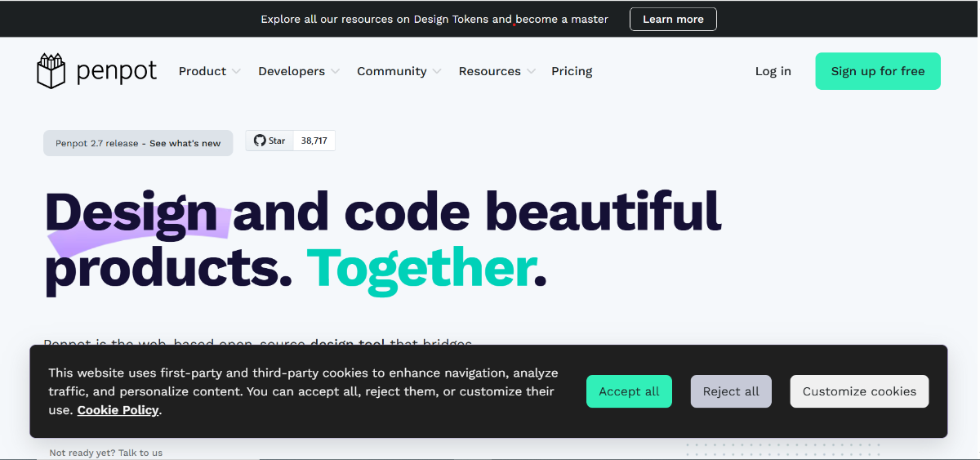Open the Resources menu

[497, 71]
